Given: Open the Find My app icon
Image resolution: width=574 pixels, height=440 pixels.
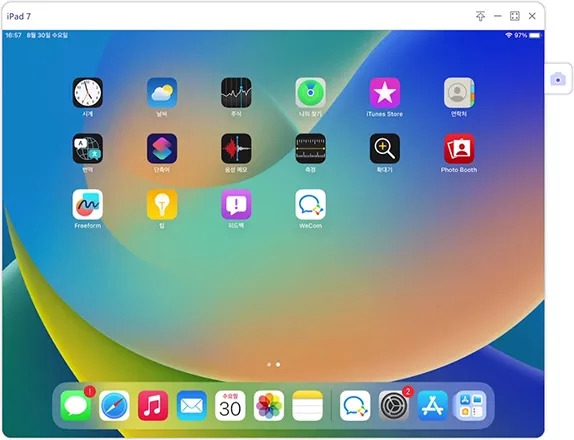Looking at the screenshot, I should coord(310,93).
